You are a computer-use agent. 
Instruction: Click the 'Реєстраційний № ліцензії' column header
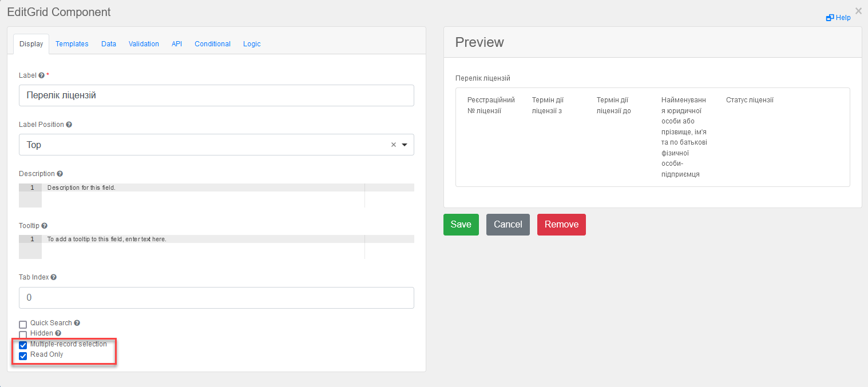pyautogui.click(x=491, y=105)
